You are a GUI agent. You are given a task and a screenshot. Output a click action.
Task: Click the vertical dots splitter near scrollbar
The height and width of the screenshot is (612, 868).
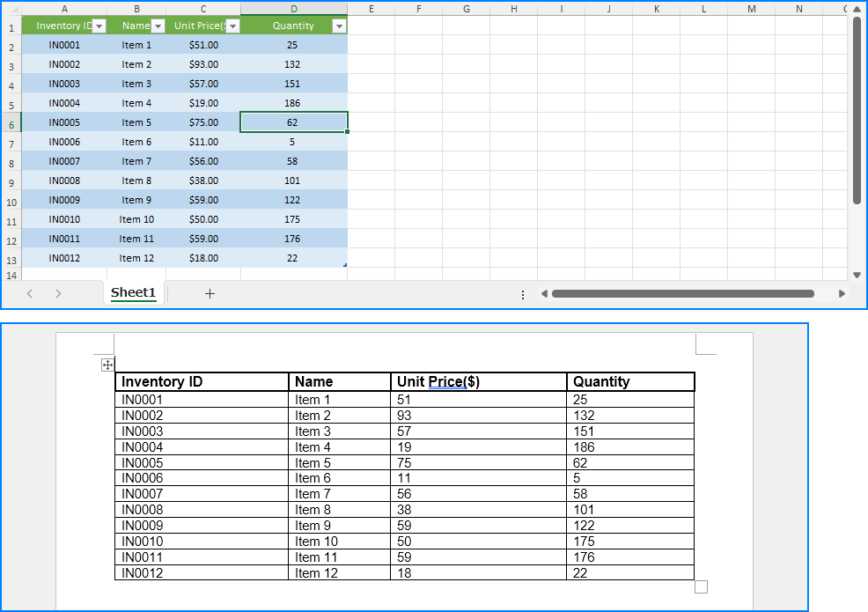(523, 295)
